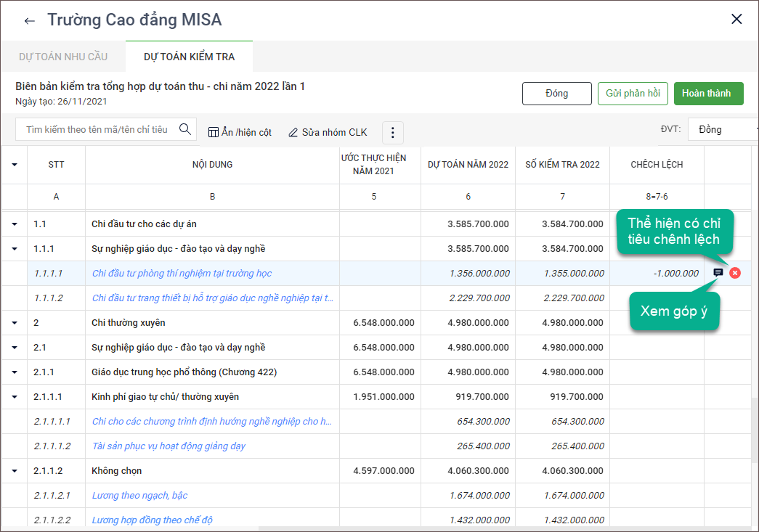Open link Lương theo ngạch, bậc
The height and width of the screenshot is (532, 759).
(139, 496)
